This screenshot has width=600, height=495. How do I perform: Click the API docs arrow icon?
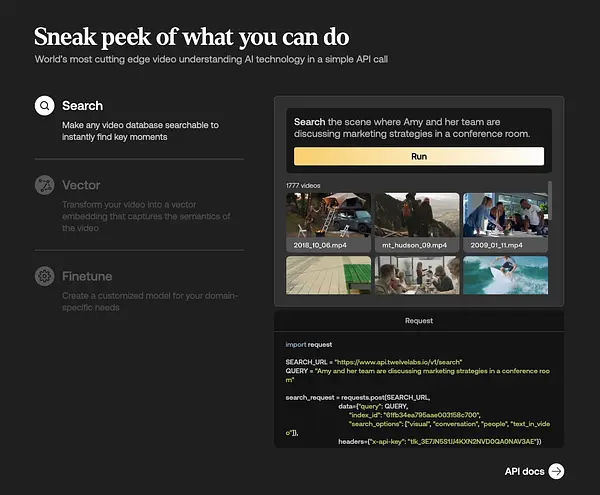[x=556, y=471]
